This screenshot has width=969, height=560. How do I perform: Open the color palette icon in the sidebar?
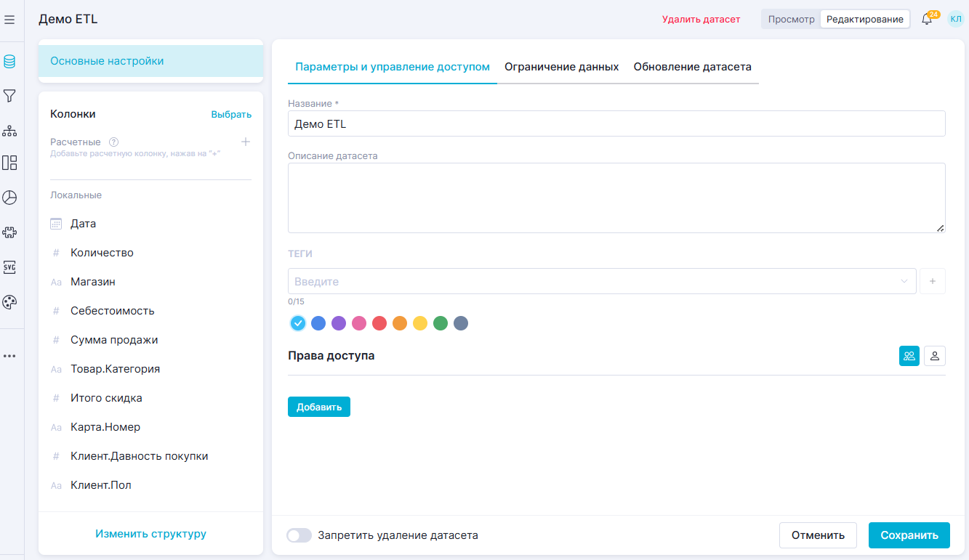(x=9, y=302)
